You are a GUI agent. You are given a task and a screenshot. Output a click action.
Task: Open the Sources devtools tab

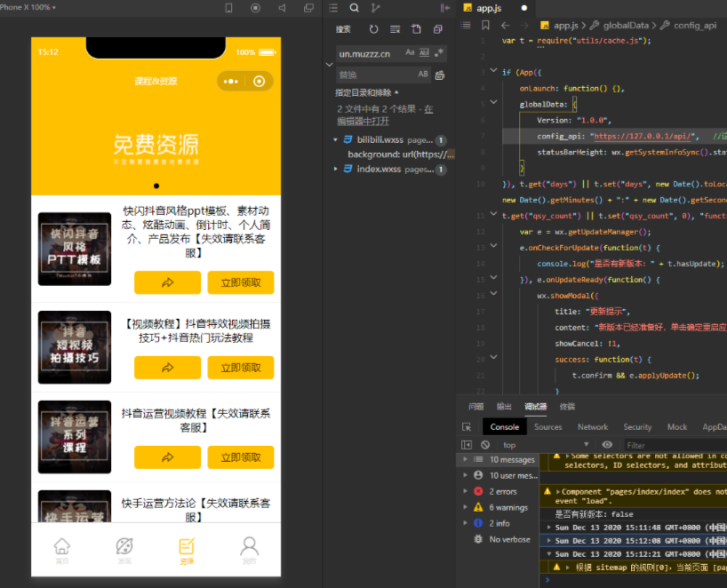[x=548, y=426]
